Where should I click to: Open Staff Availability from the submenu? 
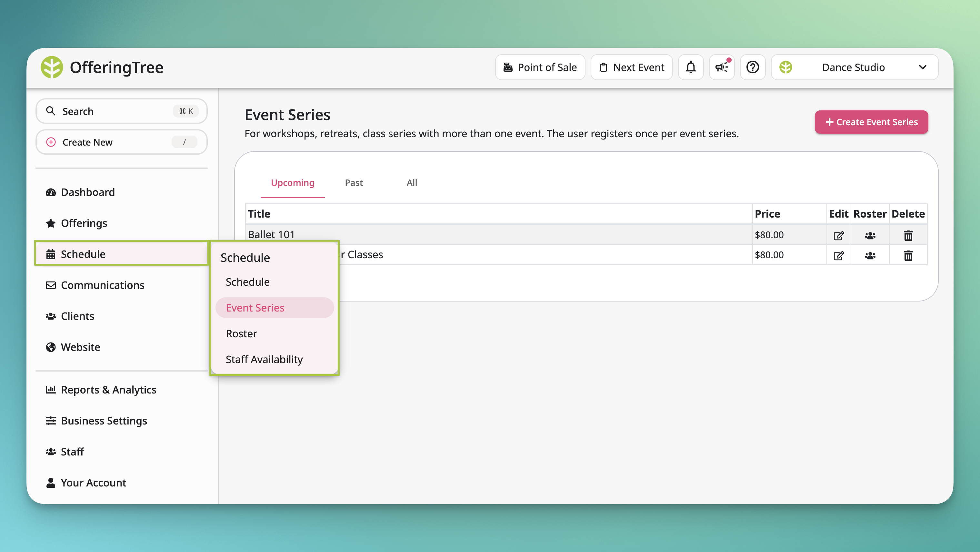(x=264, y=359)
